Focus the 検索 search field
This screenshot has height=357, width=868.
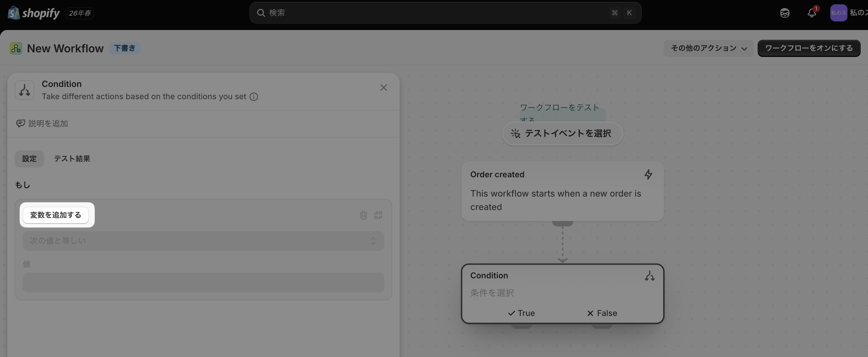(x=445, y=13)
